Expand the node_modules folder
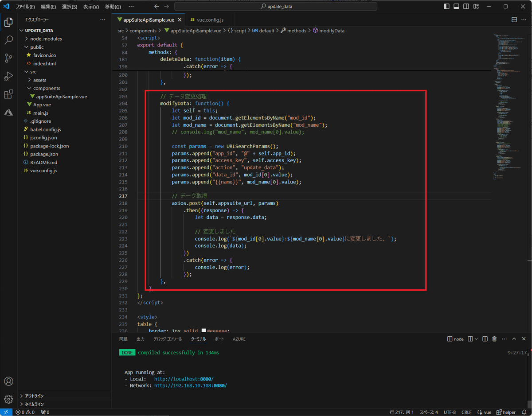Screen dimensions: 532x416 (64, 39)
